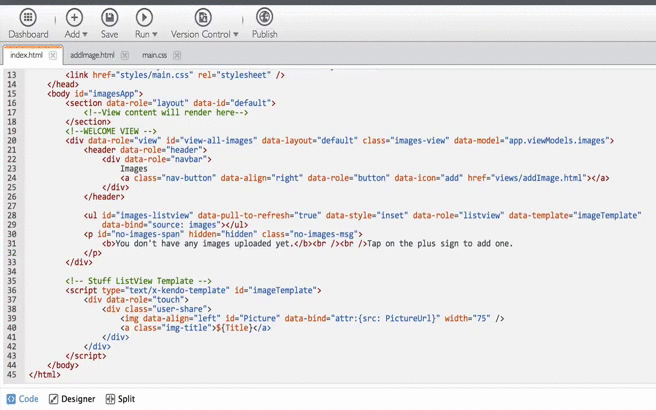Close the main.css tab
The height and width of the screenshot is (410, 656).
tap(177, 55)
